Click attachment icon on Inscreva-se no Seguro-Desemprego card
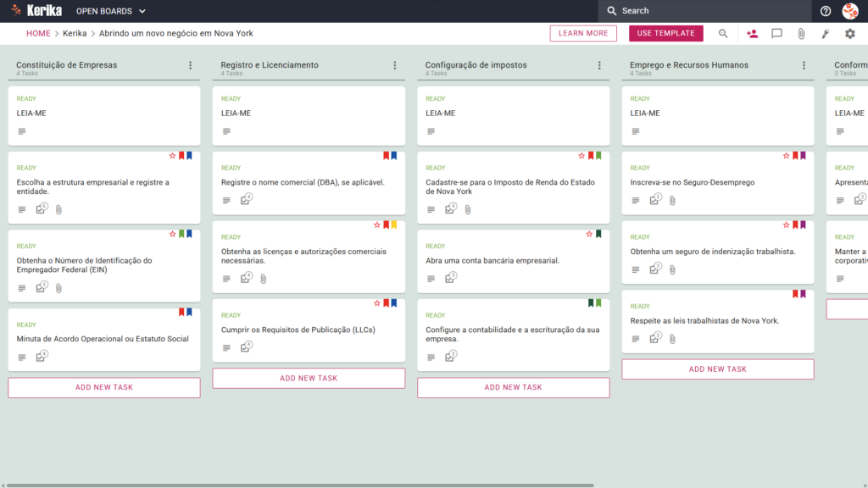 pyautogui.click(x=672, y=200)
